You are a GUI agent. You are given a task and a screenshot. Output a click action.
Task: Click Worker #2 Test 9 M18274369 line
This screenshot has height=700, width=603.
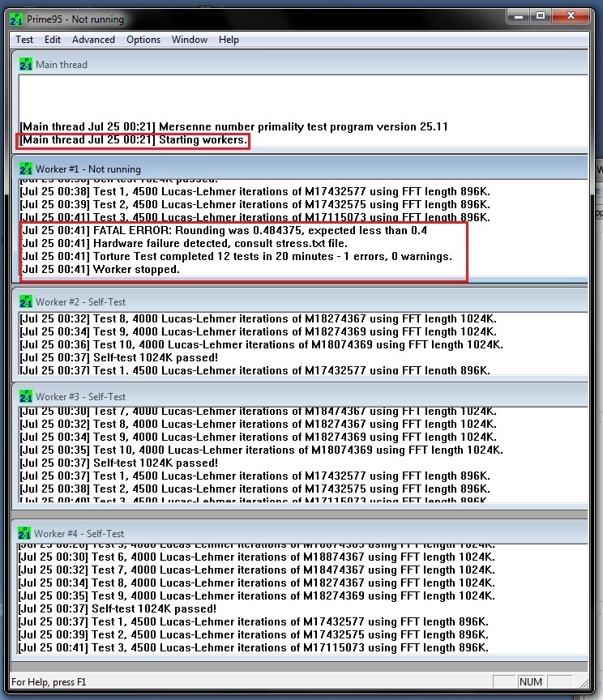coord(259,331)
